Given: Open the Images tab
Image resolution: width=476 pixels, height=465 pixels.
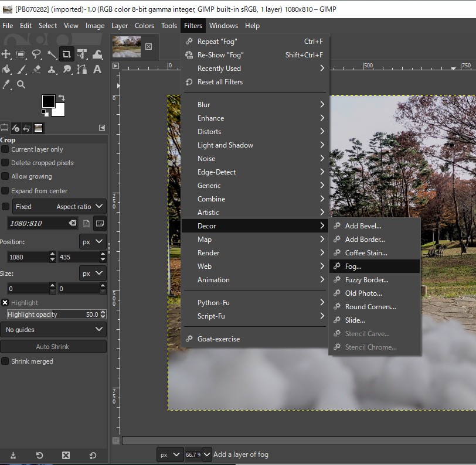Looking at the screenshot, I should [x=38, y=128].
